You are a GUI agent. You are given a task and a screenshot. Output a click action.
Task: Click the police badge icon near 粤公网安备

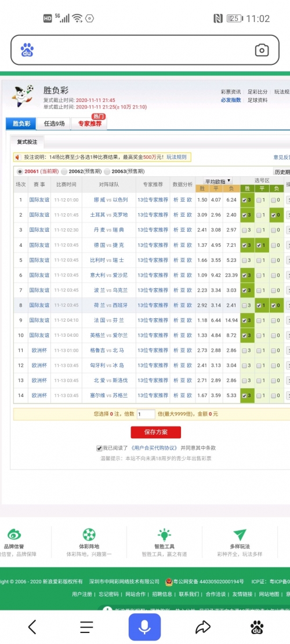click(169, 581)
